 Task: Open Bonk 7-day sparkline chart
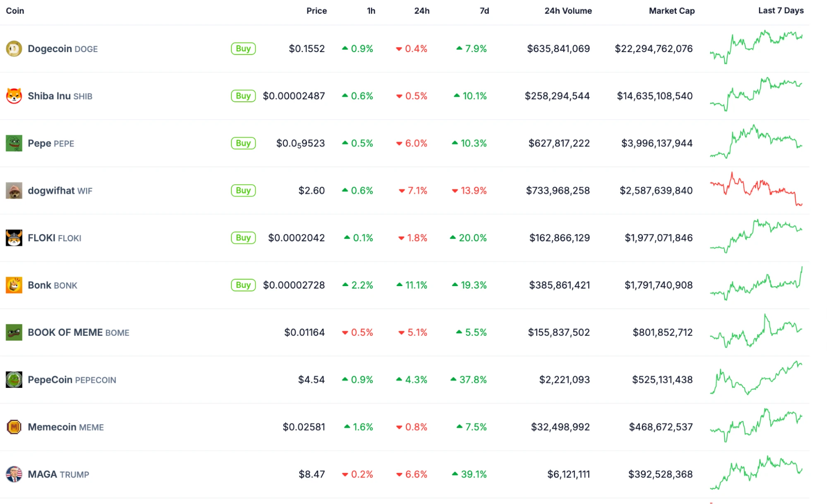coord(756,284)
